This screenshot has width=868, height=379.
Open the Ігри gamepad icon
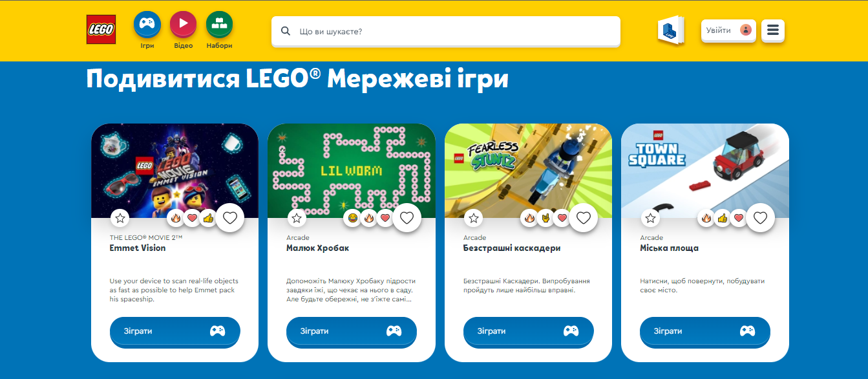click(x=147, y=25)
